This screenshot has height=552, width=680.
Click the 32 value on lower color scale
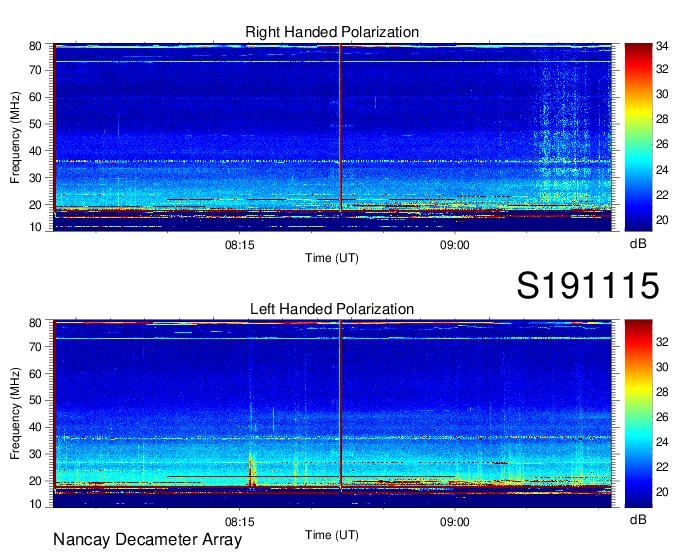pyautogui.click(x=662, y=342)
